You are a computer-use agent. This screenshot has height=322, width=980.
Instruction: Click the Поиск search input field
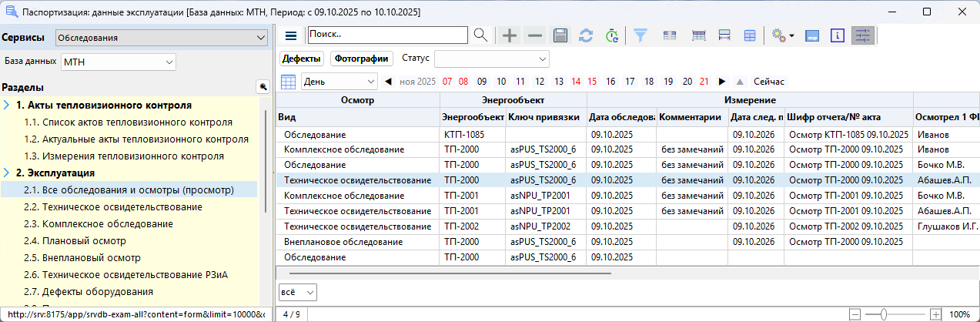click(x=387, y=35)
